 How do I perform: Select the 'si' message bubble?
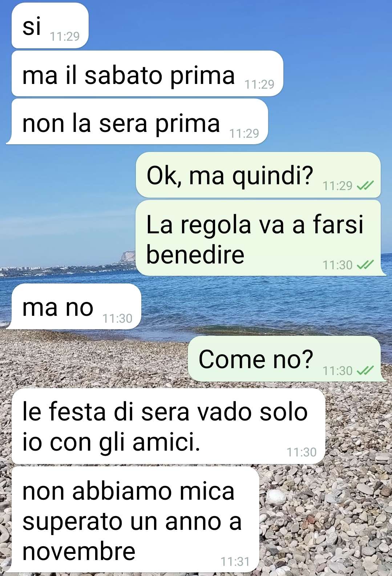click(50, 25)
